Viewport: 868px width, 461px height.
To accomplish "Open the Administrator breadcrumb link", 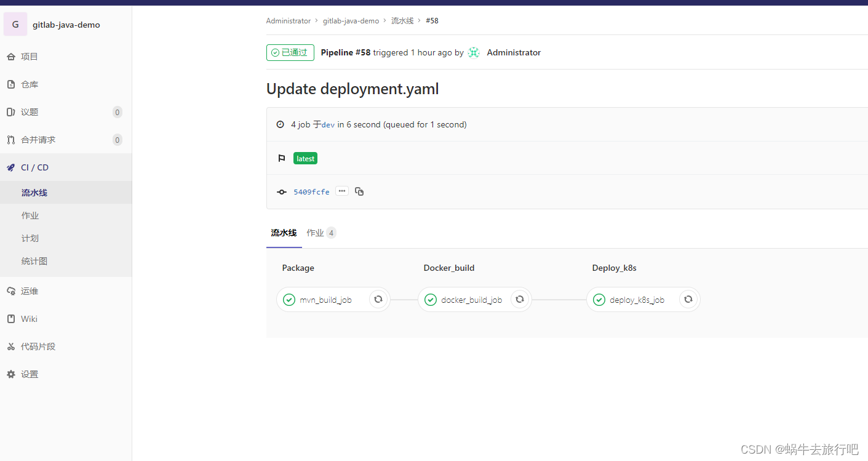I will (288, 20).
